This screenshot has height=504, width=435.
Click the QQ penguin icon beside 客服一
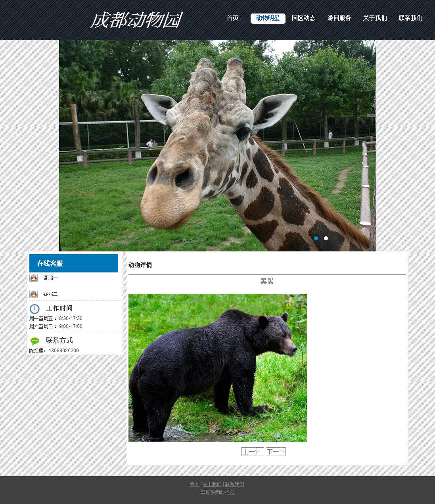34,278
